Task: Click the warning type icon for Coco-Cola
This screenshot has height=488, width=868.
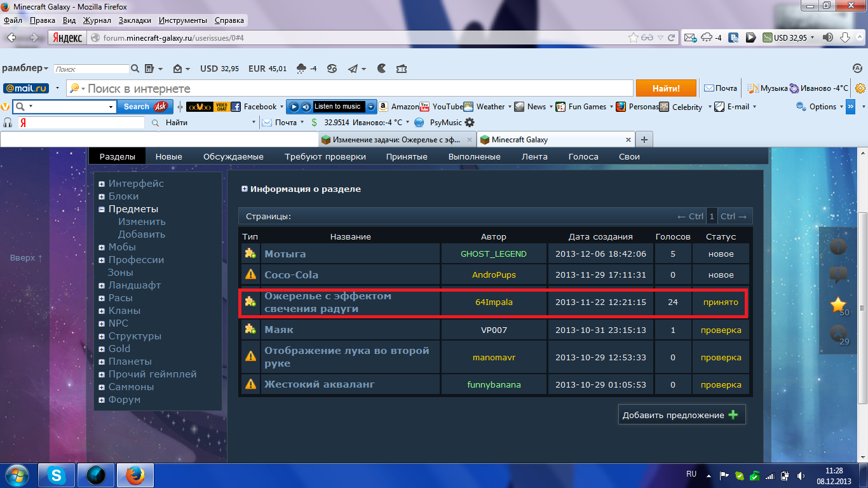Action: point(250,274)
